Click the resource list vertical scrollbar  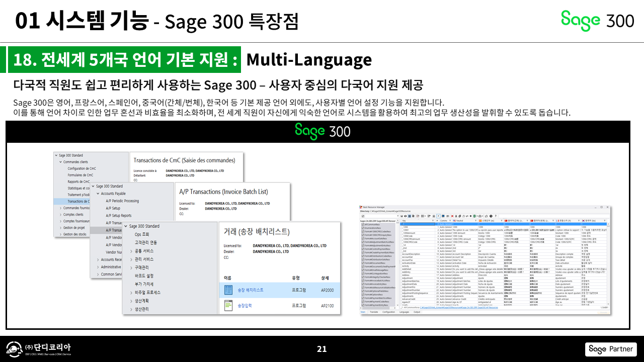click(397, 261)
